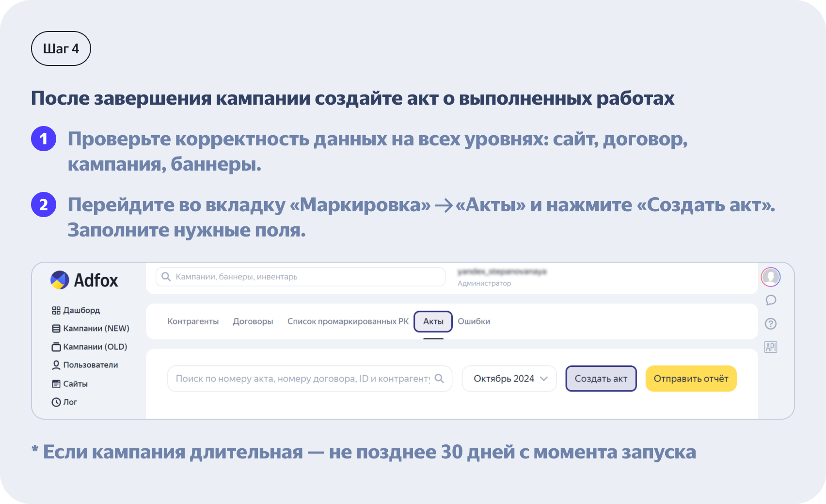Switch to the Ошибки tab
826x504 pixels.
[x=474, y=322]
